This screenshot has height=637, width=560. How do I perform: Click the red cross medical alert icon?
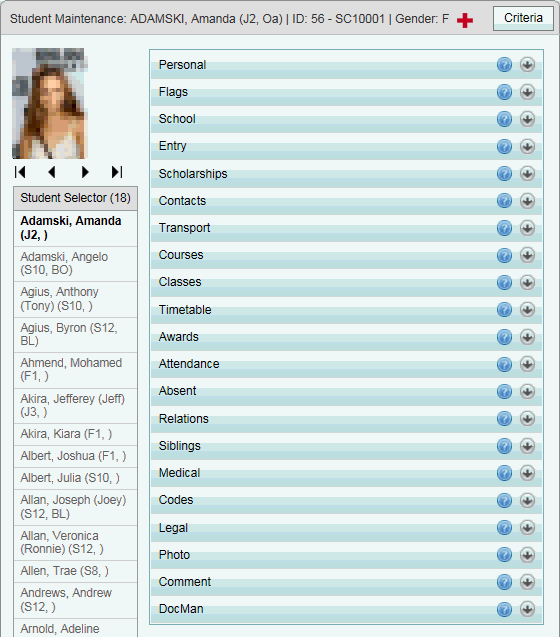click(464, 20)
